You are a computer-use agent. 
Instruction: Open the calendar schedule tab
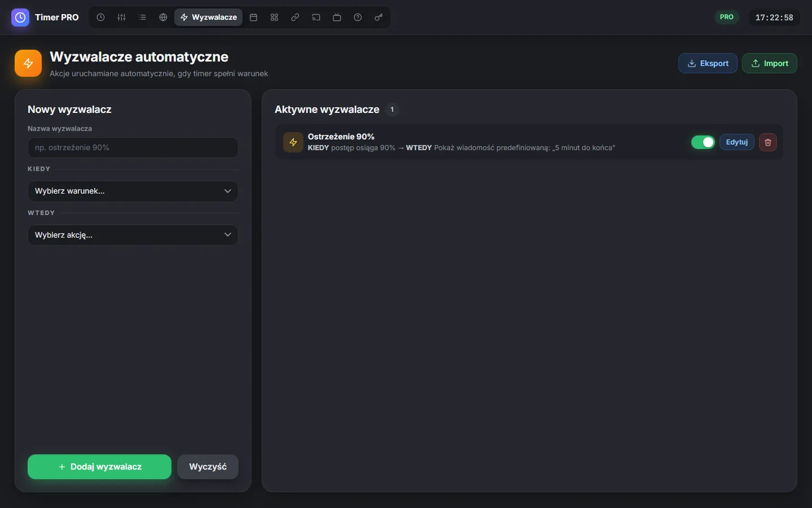pos(254,17)
